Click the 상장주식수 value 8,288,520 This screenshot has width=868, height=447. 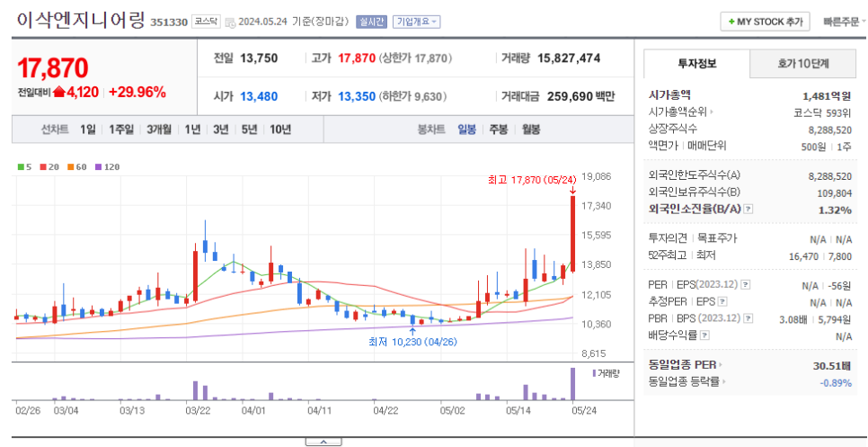[x=830, y=129]
